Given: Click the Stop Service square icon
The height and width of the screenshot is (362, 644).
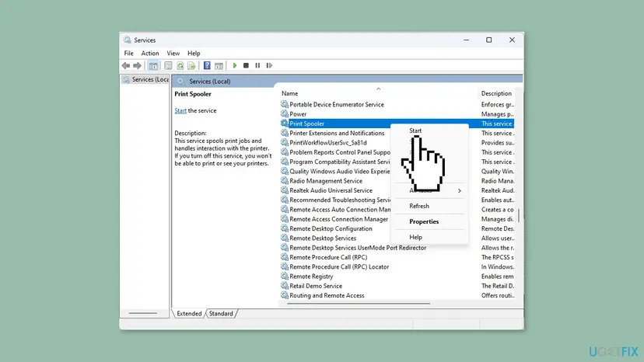Looking at the screenshot, I should coord(246,66).
